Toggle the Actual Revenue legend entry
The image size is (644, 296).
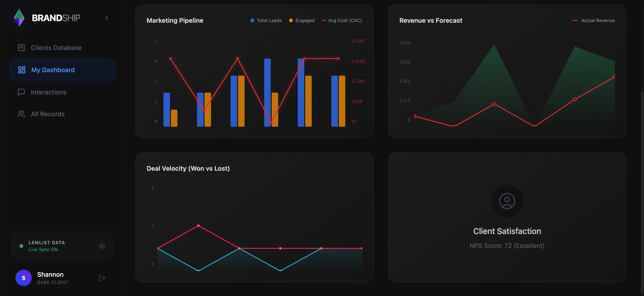(593, 20)
